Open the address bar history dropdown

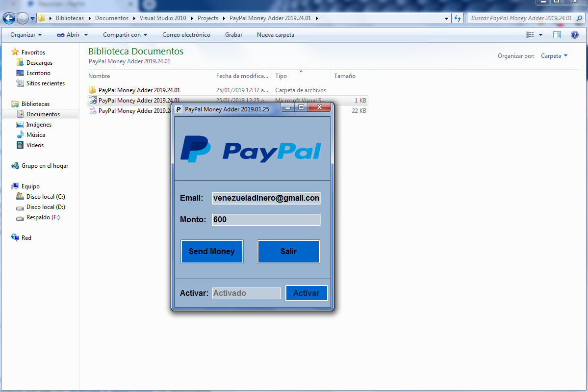click(x=446, y=18)
